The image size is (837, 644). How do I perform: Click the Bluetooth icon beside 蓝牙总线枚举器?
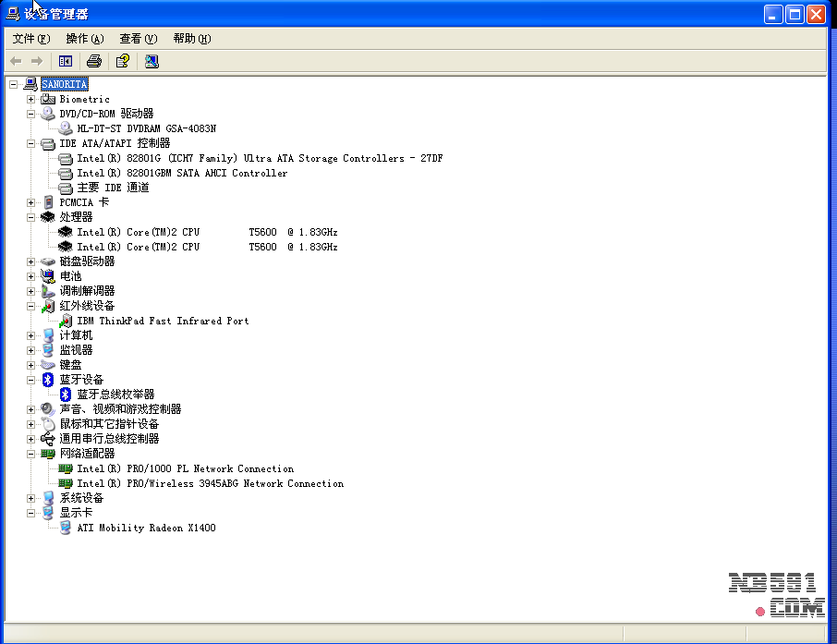pos(66,395)
